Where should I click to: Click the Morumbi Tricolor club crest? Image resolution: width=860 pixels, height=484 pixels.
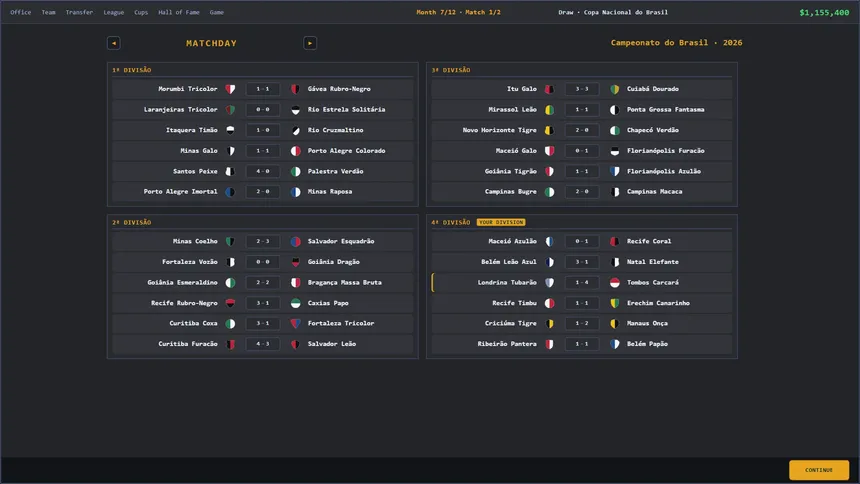pos(230,89)
